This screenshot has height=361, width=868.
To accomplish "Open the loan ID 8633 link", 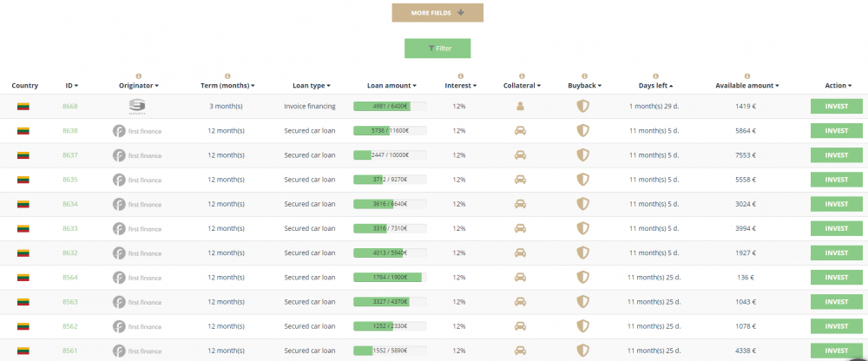I will click(x=70, y=228).
